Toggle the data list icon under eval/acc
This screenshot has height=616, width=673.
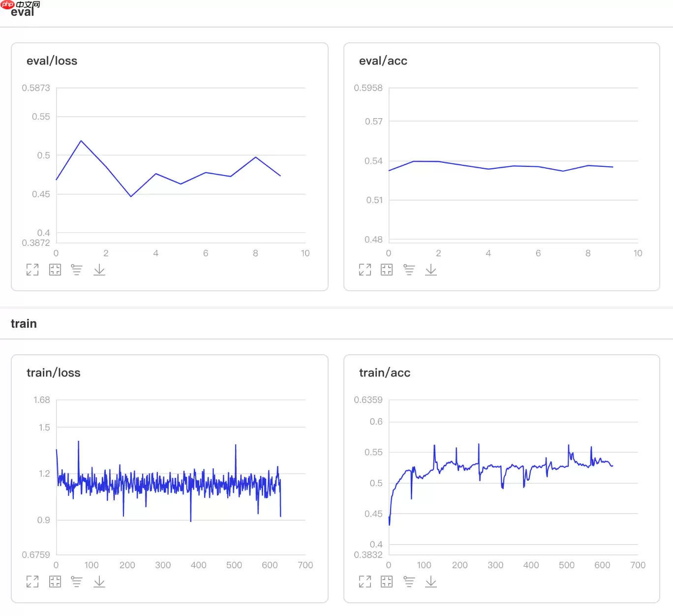coord(409,270)
